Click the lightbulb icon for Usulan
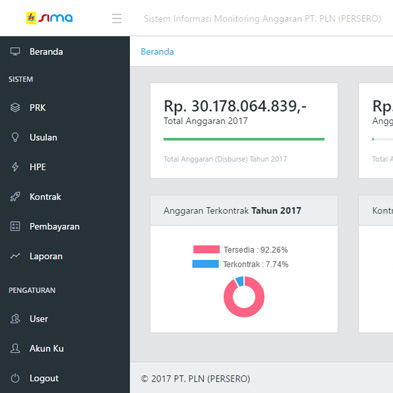This screenshot has height=393, width=393. (x=15, y=137)
